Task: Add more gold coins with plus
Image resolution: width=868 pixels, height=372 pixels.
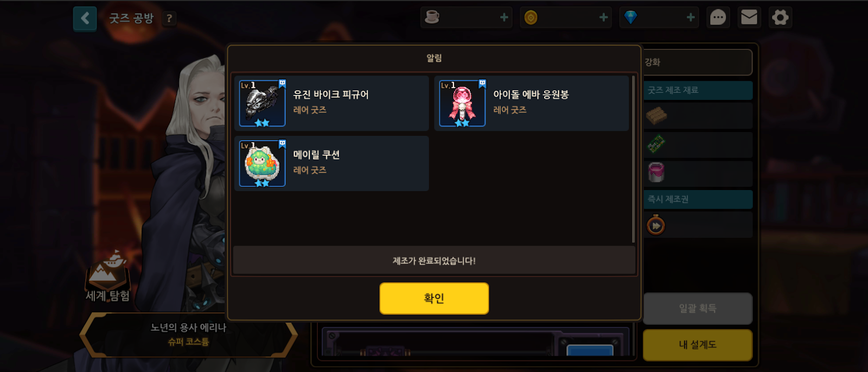Action: 603,17
